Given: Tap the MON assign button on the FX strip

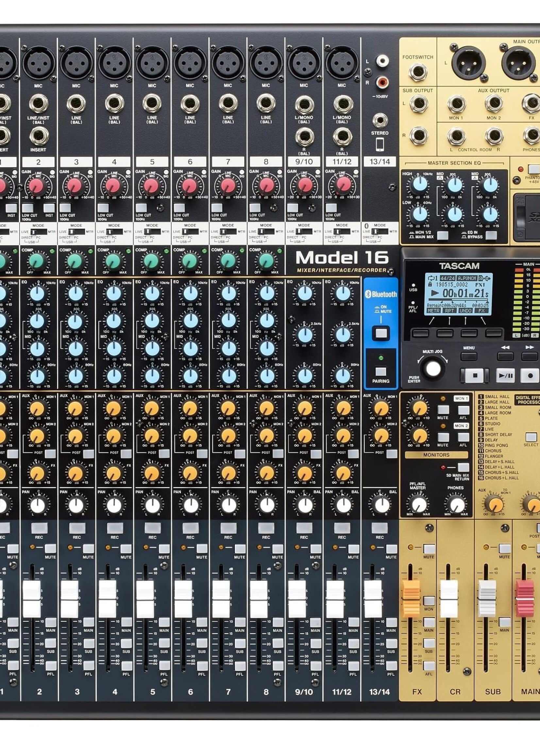Looking at the screenshot, I should coord(429,601).
